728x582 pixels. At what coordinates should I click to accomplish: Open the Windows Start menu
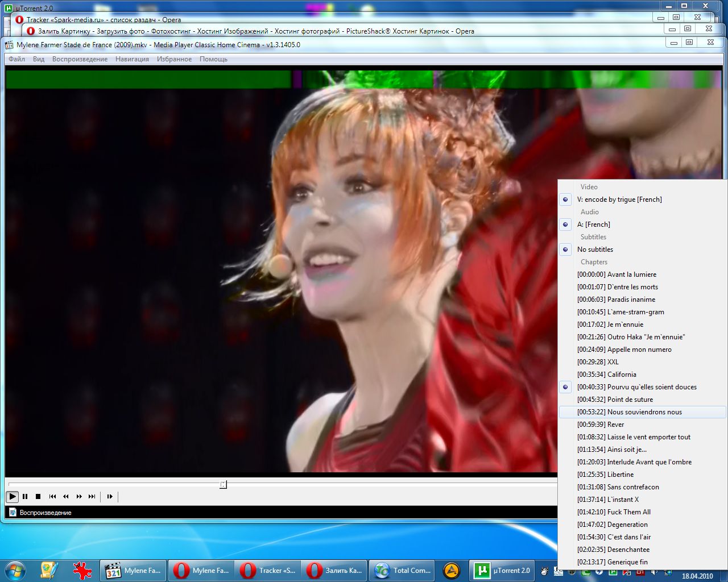[x=15, y=570]
